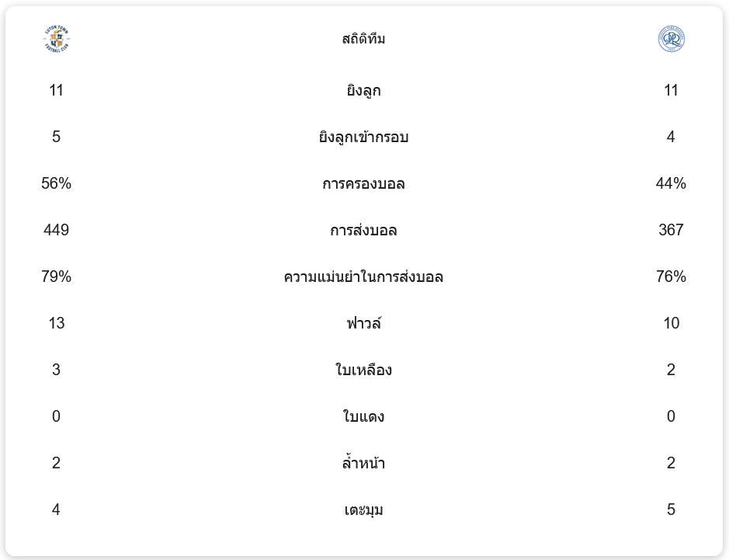Image resolution: width=729 pixels, height=560 pixels.
Task: Click the ใบเหลือง yellow cards label
Action: click(363, 370)
